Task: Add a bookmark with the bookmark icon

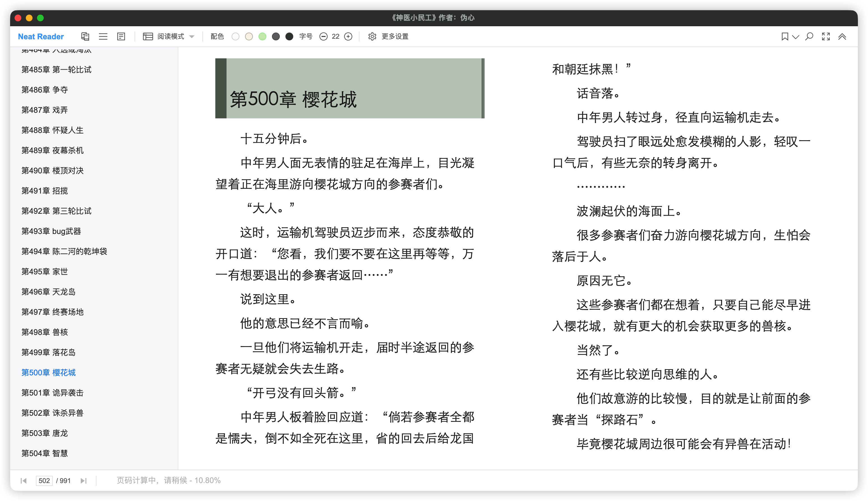Action: click(784, 36)
